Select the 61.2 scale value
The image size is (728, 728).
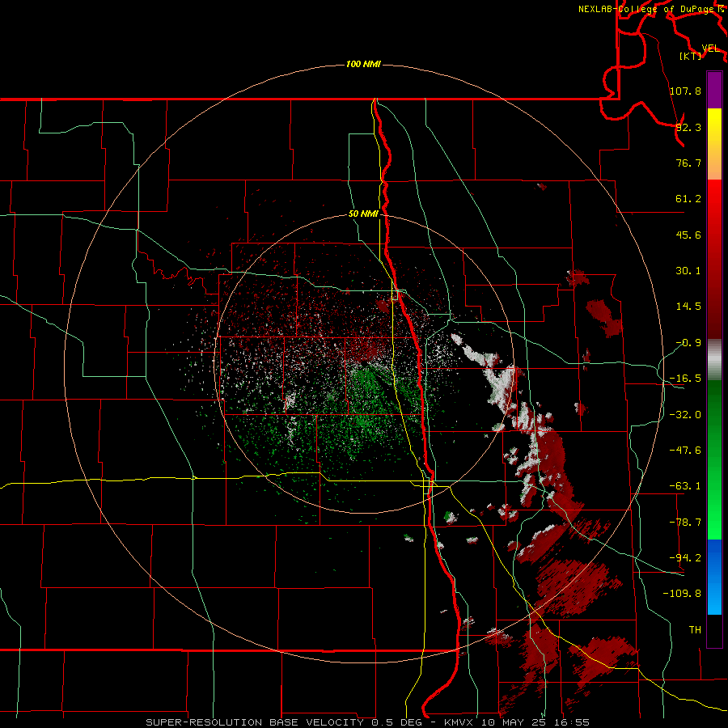pos(688,199)
